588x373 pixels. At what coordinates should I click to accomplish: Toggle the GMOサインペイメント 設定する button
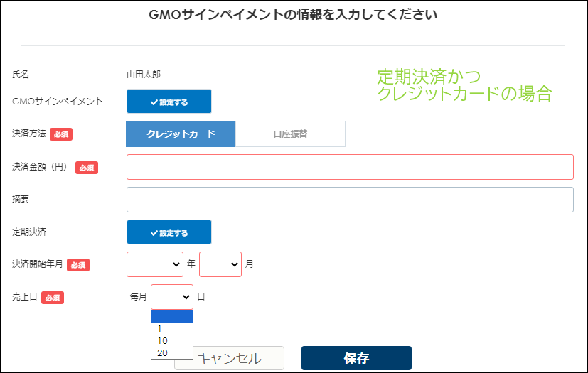(169, 101)
